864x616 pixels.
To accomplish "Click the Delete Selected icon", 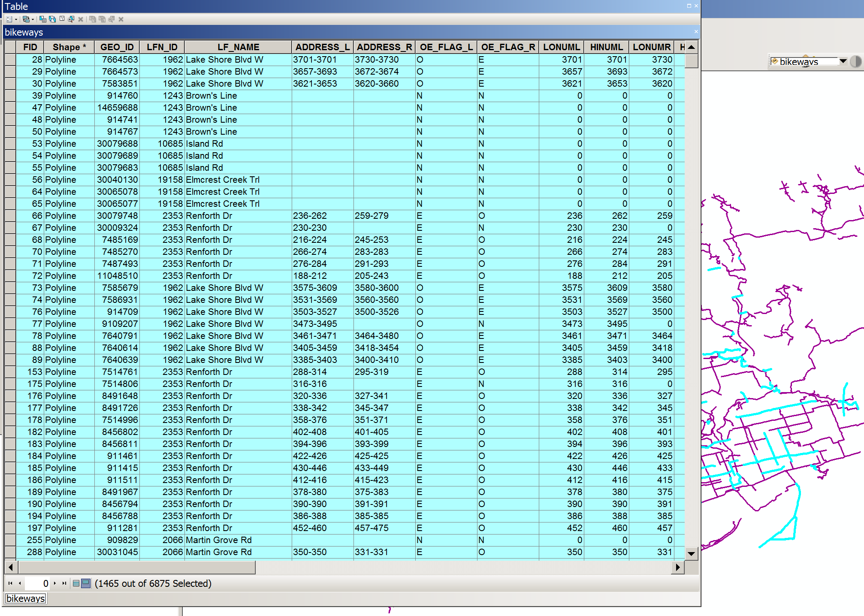I will [x=81, y=19].
